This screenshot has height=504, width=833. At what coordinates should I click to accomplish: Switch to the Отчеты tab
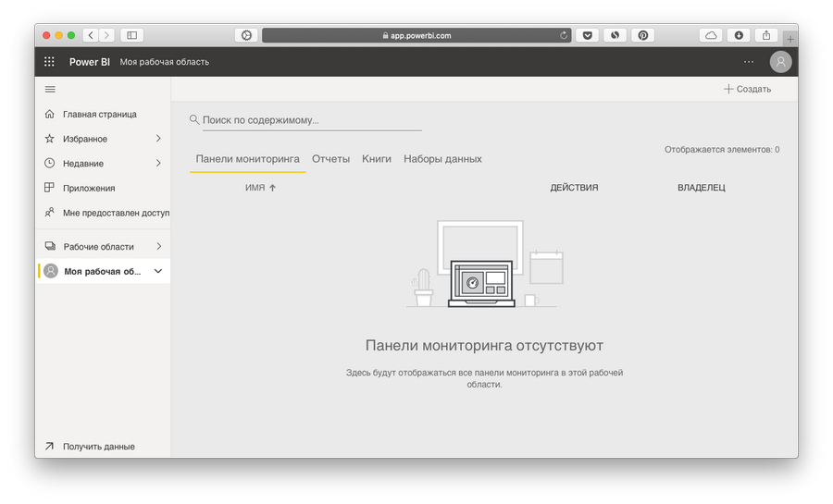tap(330, 159)
